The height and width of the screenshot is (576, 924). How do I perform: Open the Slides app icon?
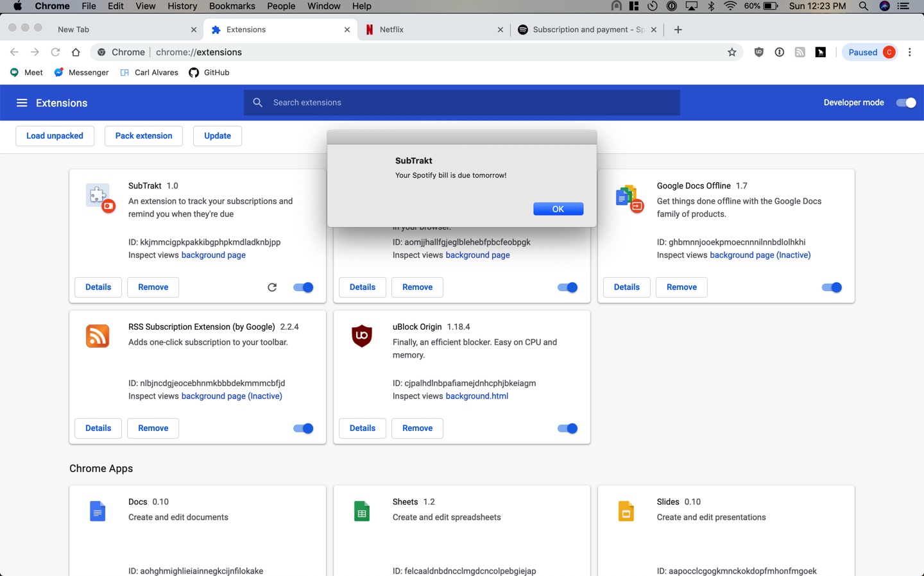626,511
